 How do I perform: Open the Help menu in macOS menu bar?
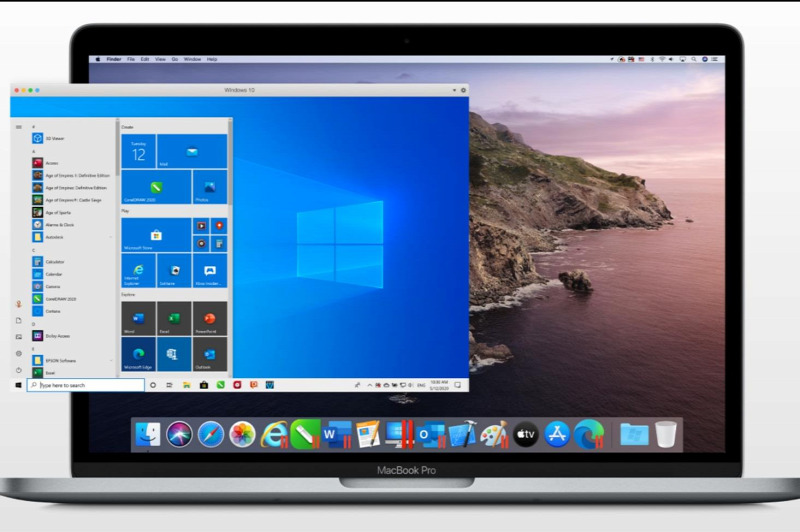(212, 59)
